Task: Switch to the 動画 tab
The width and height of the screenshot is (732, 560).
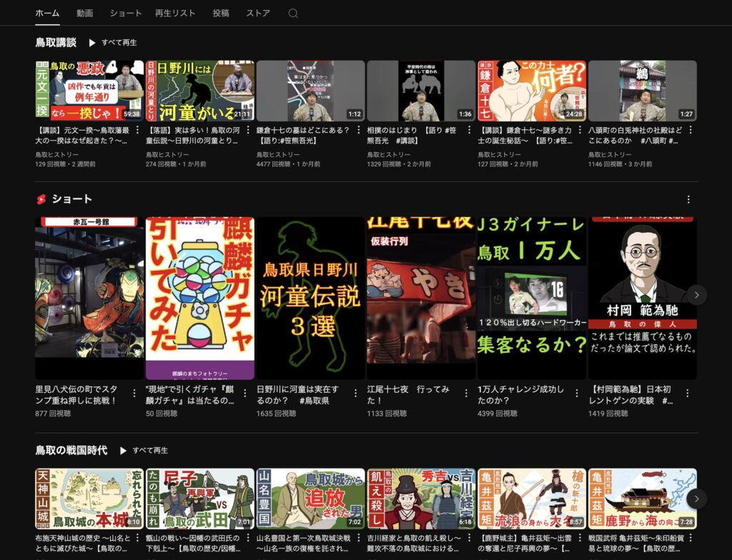Action: [84, 13]
